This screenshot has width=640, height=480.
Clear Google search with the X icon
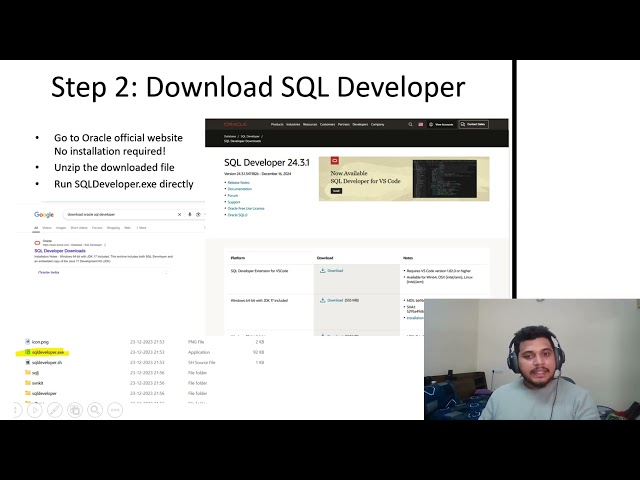(x=179, y=214)
